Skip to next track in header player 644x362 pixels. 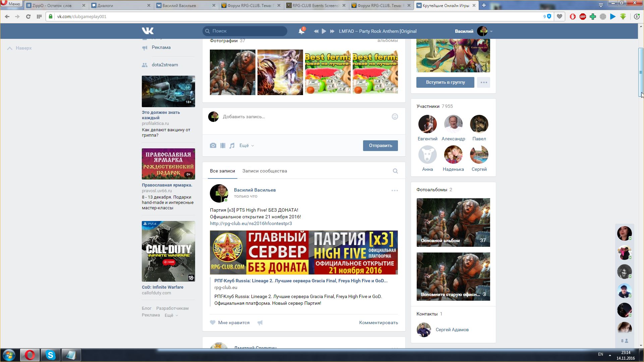coord(332,31)
